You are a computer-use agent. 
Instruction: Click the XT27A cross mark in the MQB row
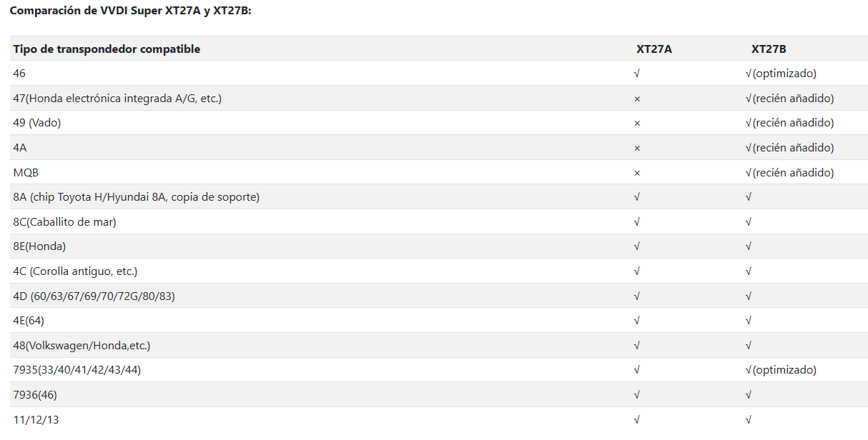tap(637, 173)
